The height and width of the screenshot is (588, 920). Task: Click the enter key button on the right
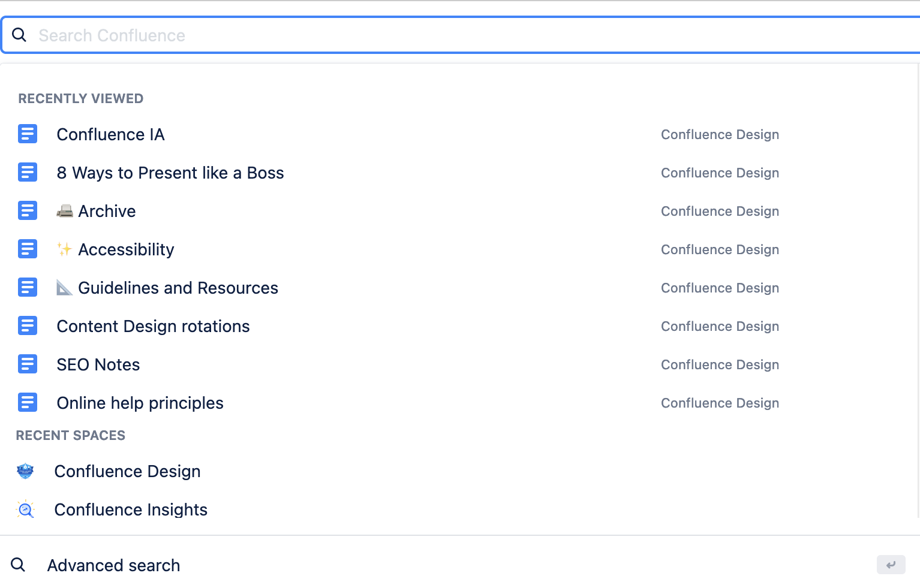click(891, 565)
